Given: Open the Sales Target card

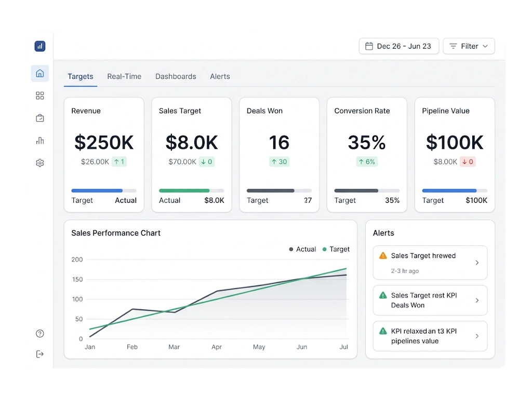Looking at the screenshot, I should pyautogui.click(x=192, y=155).
